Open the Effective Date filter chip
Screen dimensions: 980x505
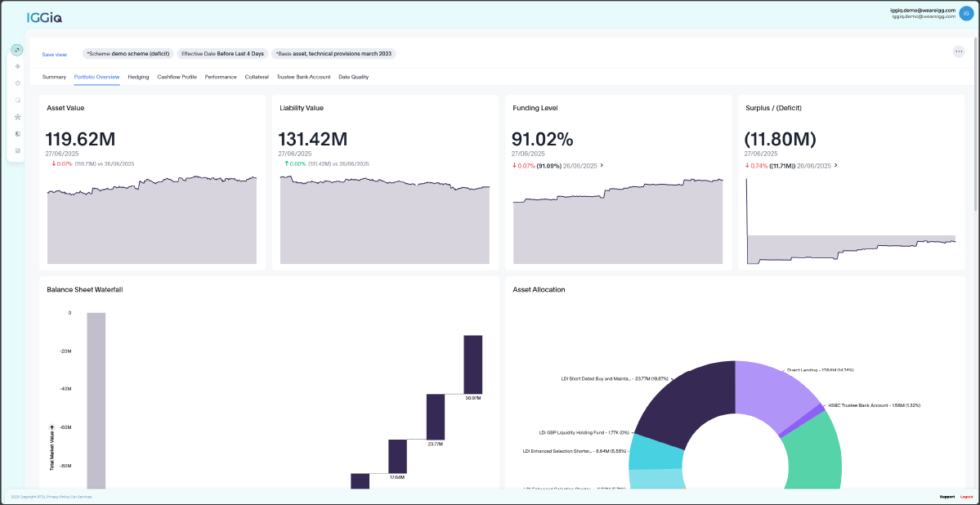(x=222, y=54)
